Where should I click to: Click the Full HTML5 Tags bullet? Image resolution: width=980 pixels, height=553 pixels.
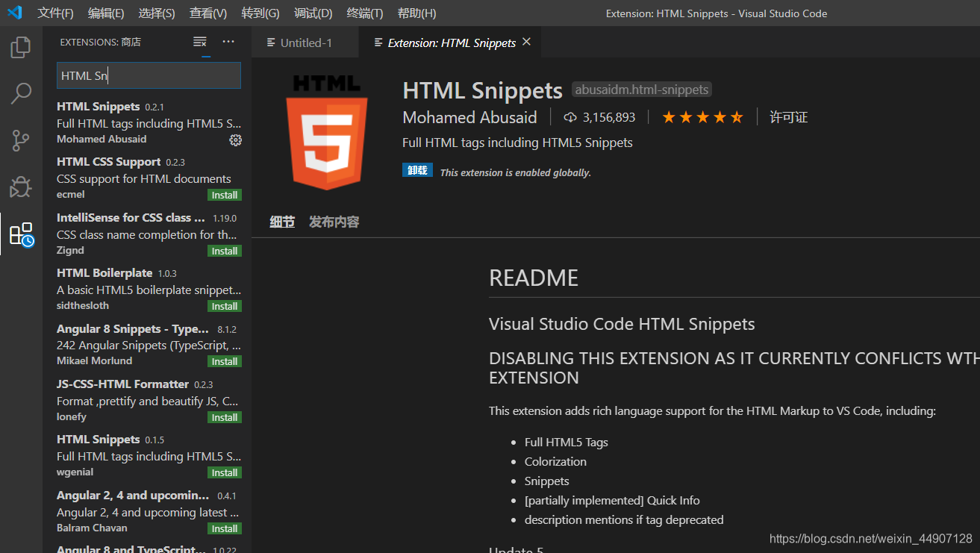567,442
